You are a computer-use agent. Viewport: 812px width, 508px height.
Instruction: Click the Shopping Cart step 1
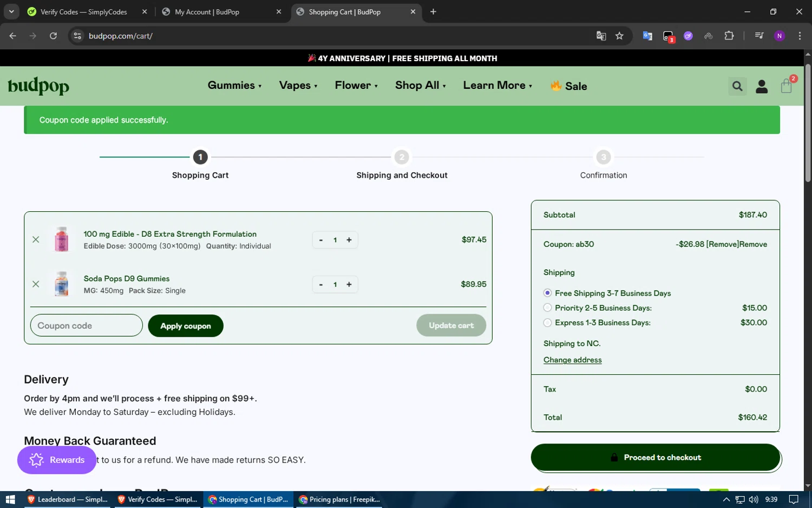pos(200,166)
